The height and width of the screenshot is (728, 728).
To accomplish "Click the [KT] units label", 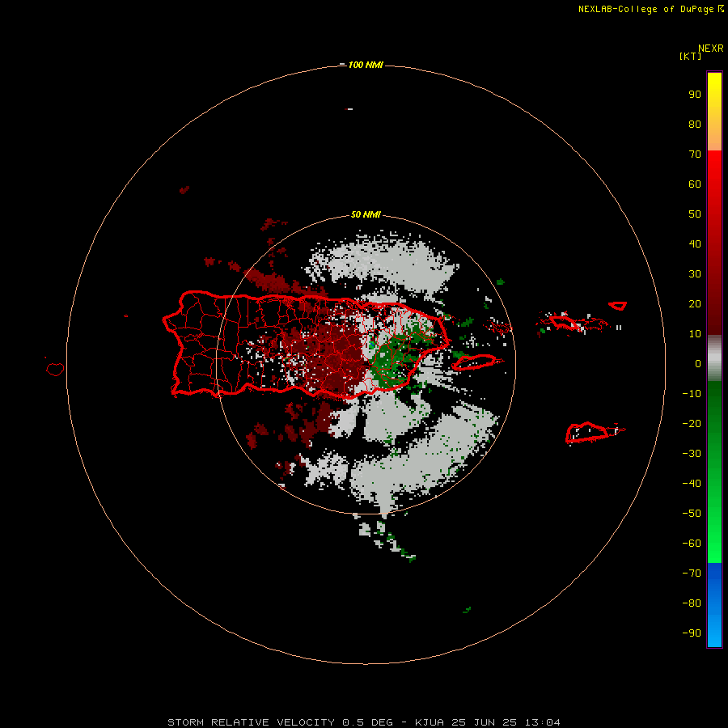I will coord(691,56).
